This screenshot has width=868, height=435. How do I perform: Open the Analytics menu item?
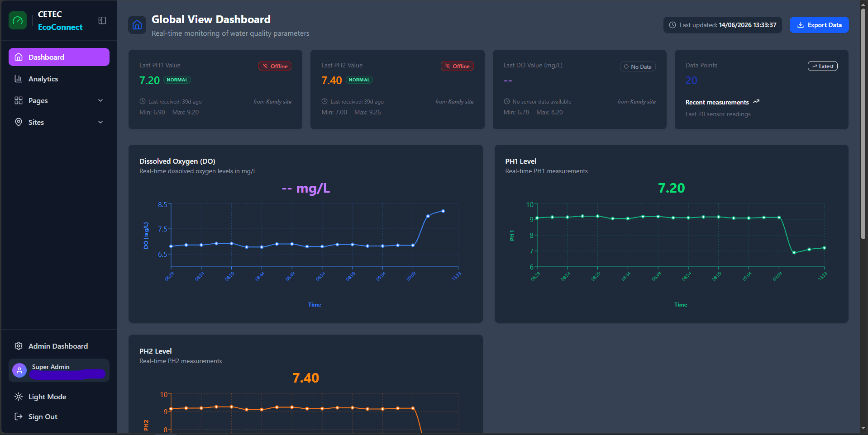59,79
